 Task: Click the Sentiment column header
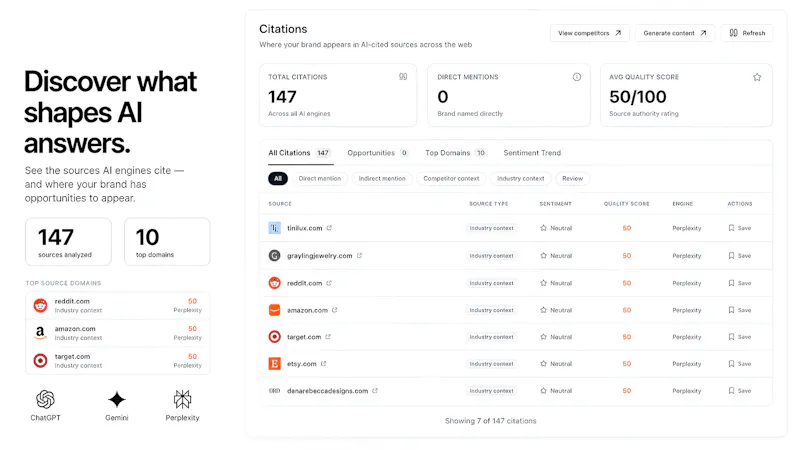(x=556, y=204)
